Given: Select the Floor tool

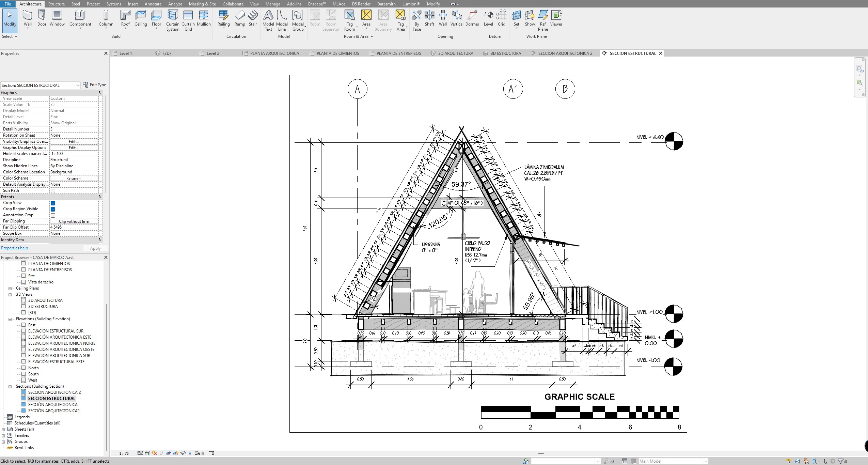Looking at the screenshot, I should pos(156,19).
